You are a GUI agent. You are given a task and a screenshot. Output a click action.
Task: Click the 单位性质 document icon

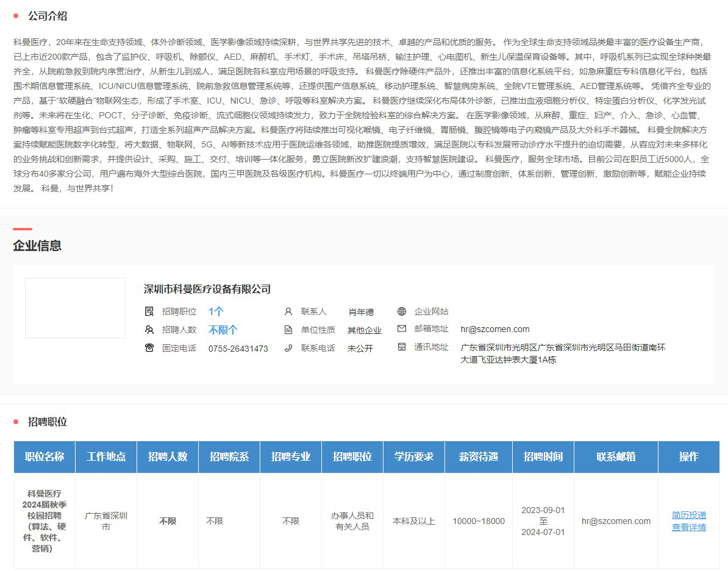(x=288, y=330)
